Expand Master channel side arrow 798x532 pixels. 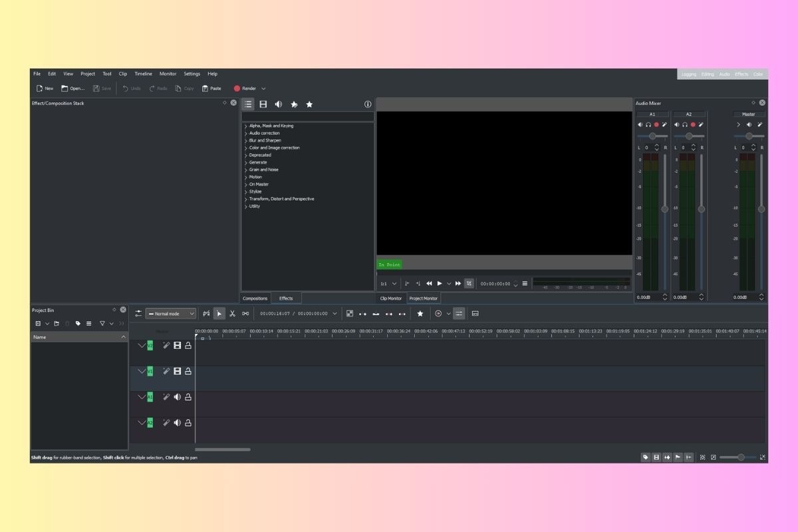(x=738, y=124)
